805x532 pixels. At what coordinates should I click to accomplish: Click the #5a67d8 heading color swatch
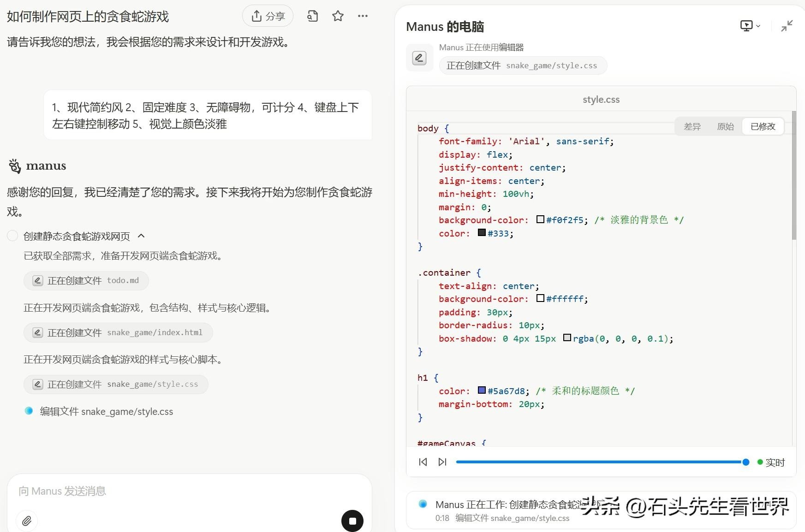(x=482, y=390)
